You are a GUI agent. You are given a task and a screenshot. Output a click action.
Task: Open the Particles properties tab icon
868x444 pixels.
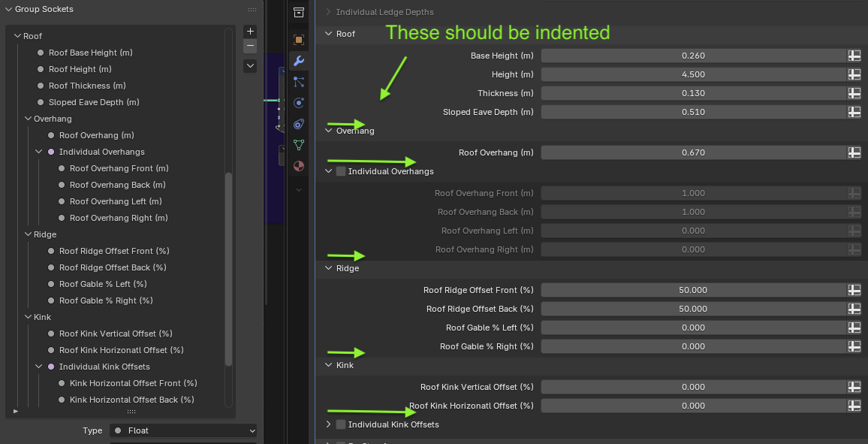tap(299, 81)
